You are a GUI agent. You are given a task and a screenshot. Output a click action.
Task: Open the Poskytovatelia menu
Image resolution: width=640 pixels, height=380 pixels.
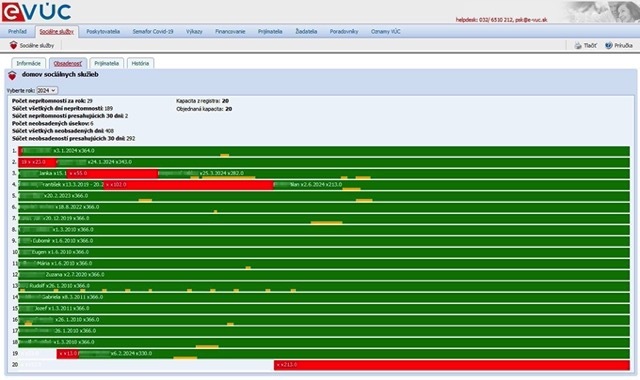(x=103, y=31)
